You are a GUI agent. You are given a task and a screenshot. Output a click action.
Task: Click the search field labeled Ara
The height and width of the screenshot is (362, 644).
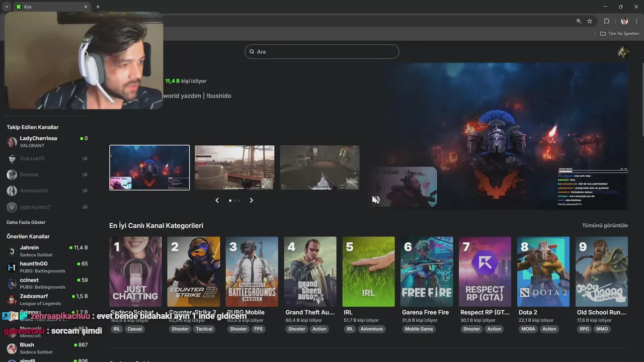point(322,52)
